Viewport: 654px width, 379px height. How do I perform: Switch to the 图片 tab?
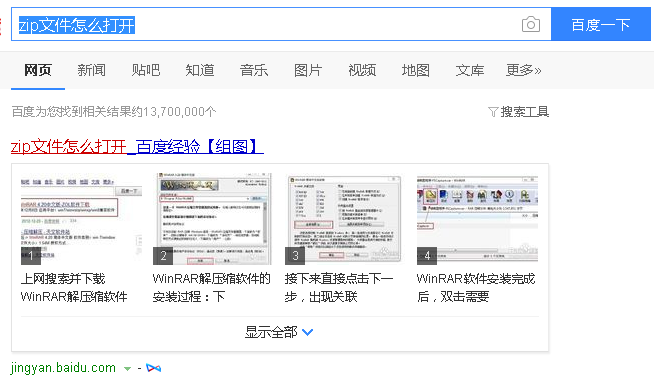(308, 70)
